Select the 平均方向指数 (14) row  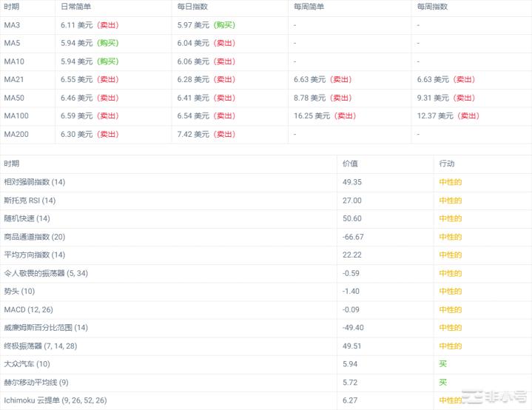(266, 255)
